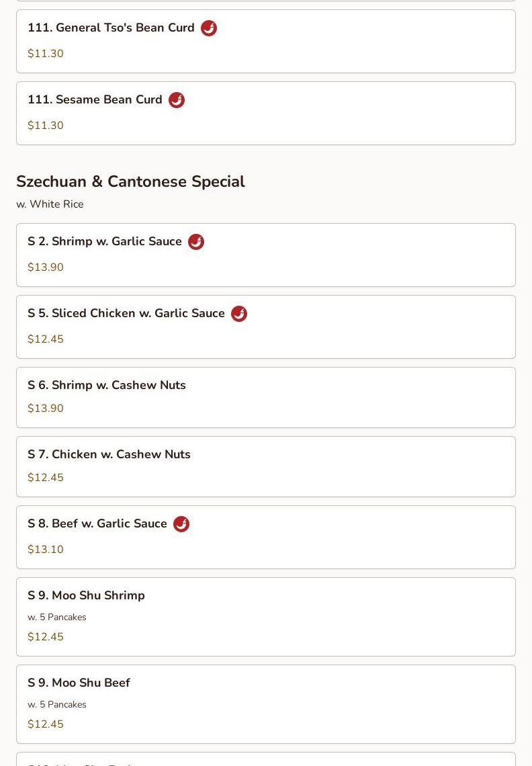Open S 9. Moo Shu Beef item

pos(266,704)
